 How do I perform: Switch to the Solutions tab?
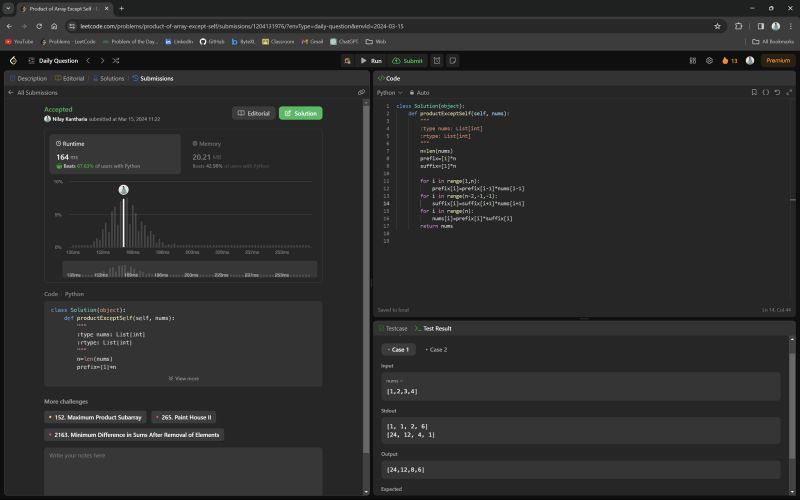coord(109,79)
